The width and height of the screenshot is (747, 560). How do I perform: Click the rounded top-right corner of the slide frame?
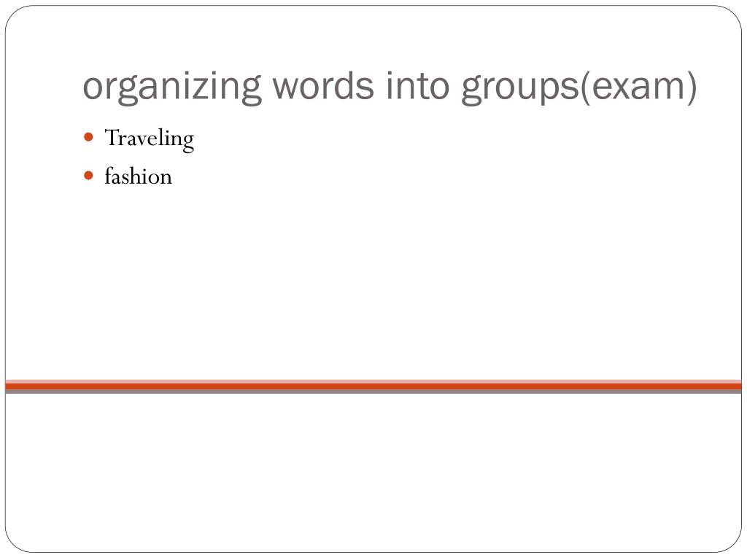click(734, 14)
